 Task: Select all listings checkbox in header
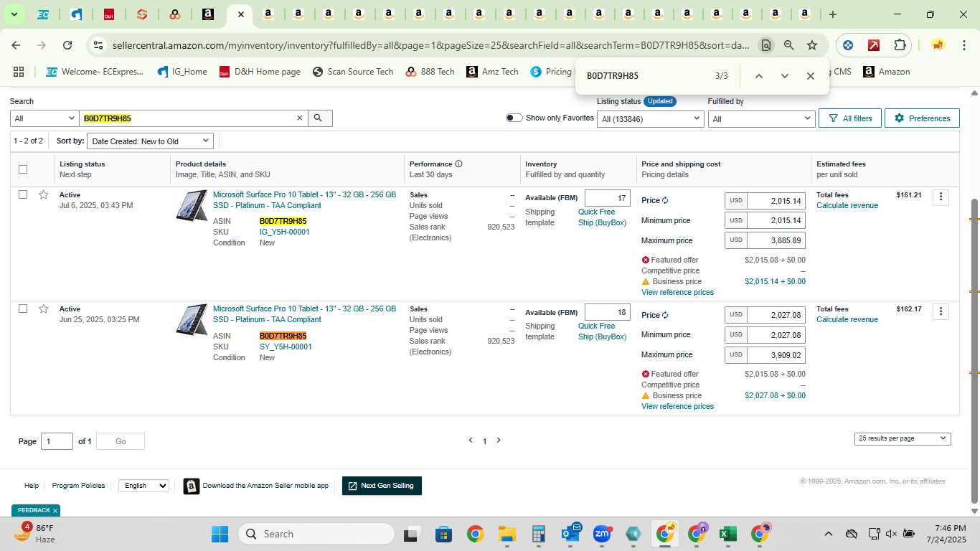tap(23, 169)
